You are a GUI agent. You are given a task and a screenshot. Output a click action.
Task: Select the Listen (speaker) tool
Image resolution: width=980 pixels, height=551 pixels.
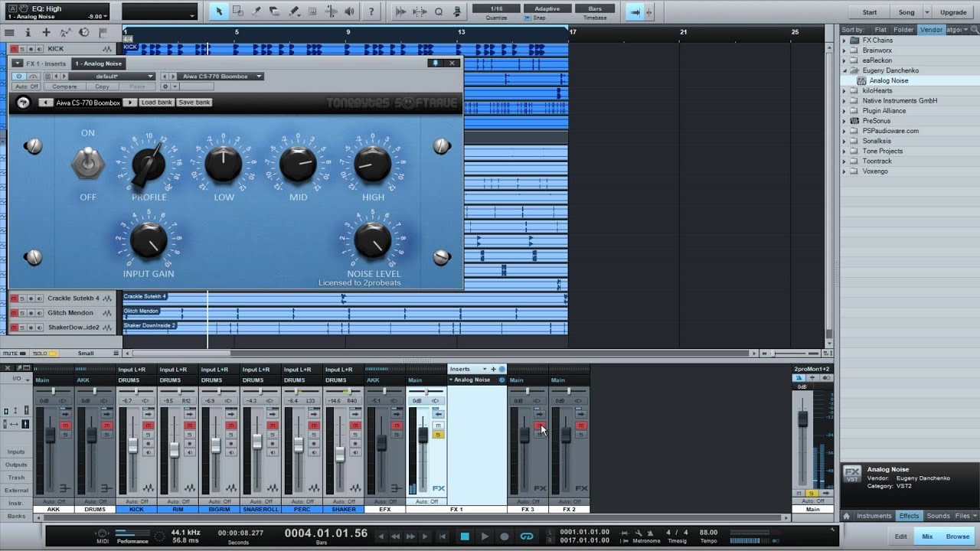350,11
